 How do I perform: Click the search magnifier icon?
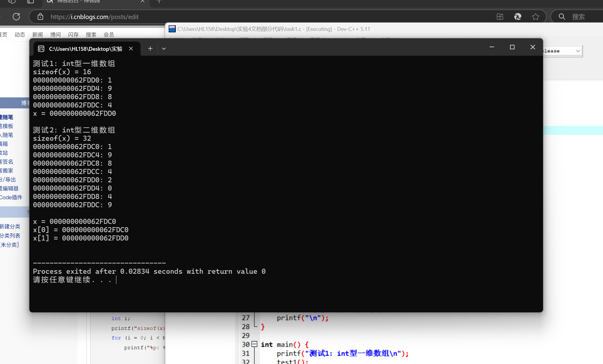click(562, 17)
